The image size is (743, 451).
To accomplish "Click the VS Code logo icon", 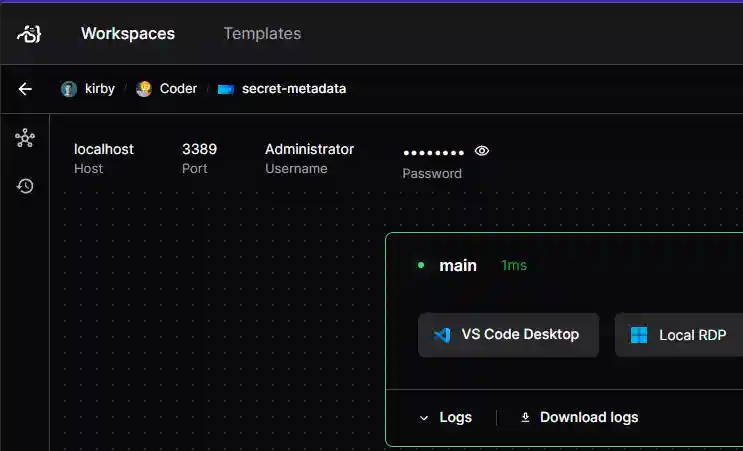I will (x=442, y=335).
